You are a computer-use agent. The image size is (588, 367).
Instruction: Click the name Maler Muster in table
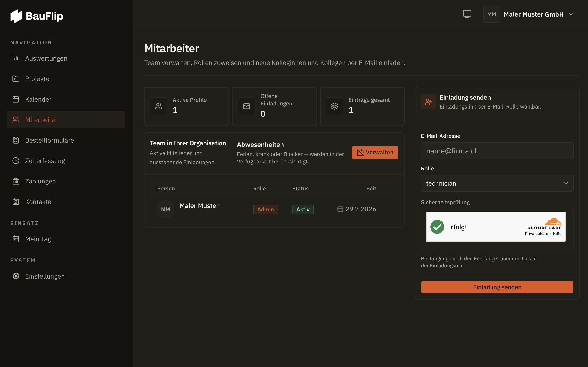[199, 206]
